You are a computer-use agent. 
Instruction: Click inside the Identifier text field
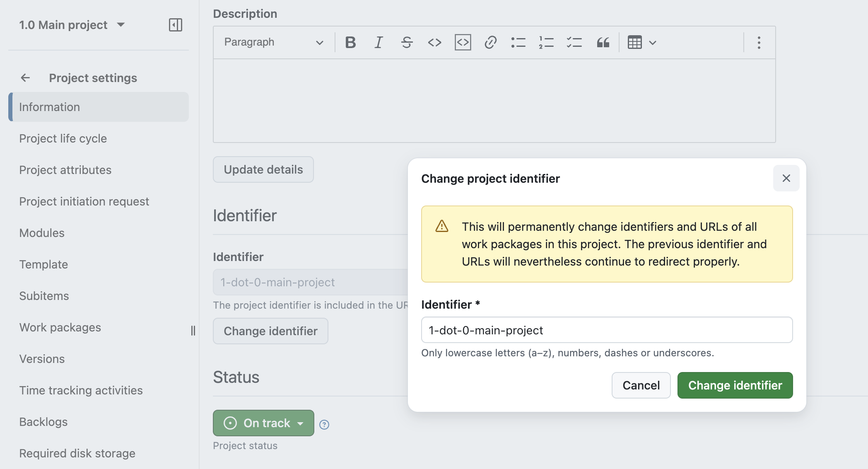[x=606, y=330]
